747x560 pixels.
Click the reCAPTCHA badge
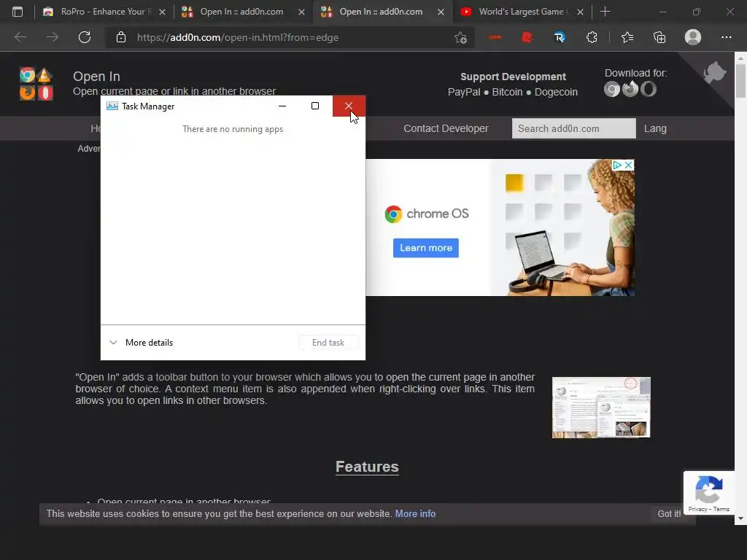click(709, 493)
